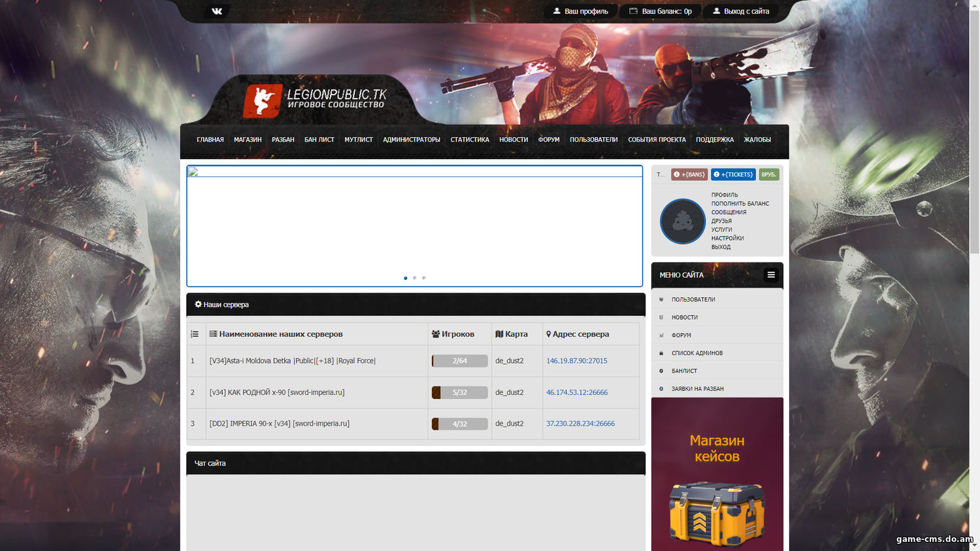Open Форум in the top navigation bar
Screen dimensions: 980x551
point(549,140)
